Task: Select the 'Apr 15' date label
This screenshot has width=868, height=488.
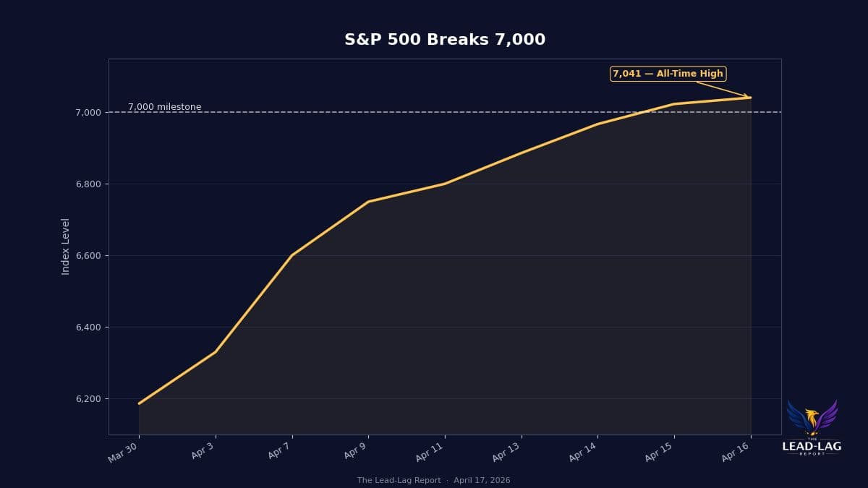Action: pos(660,452)
